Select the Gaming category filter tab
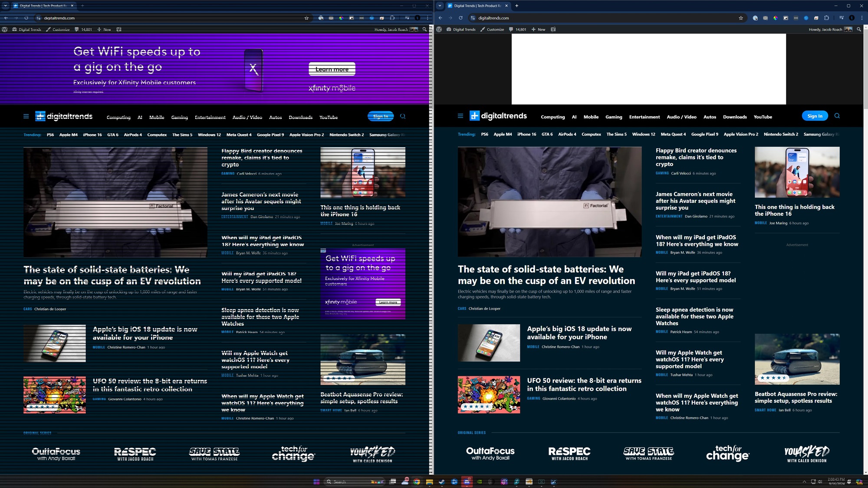Viewport: 868px width, 488px height. click(x=614, y=117)
